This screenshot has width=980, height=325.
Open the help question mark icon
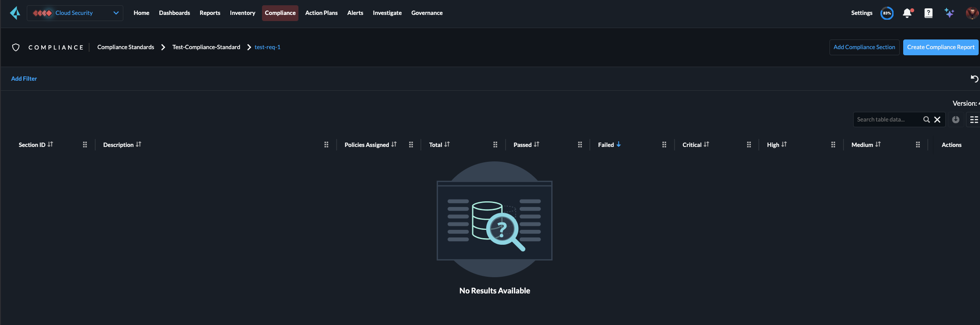click(928, 13)
